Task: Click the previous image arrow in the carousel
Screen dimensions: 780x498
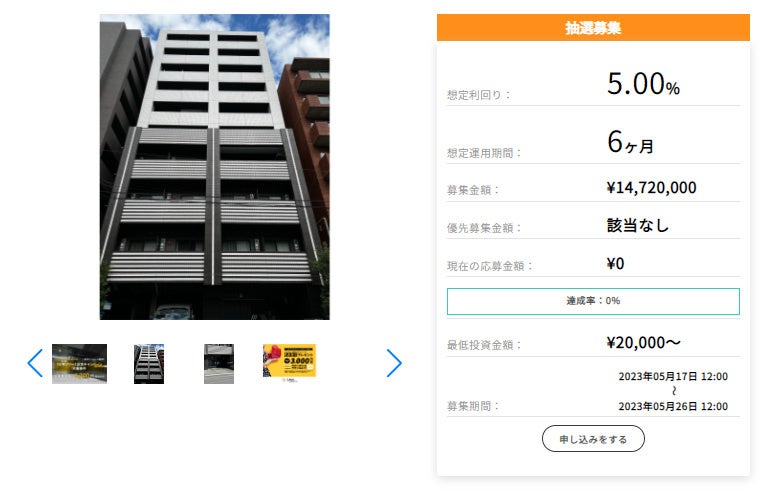Action: (35, 363)
